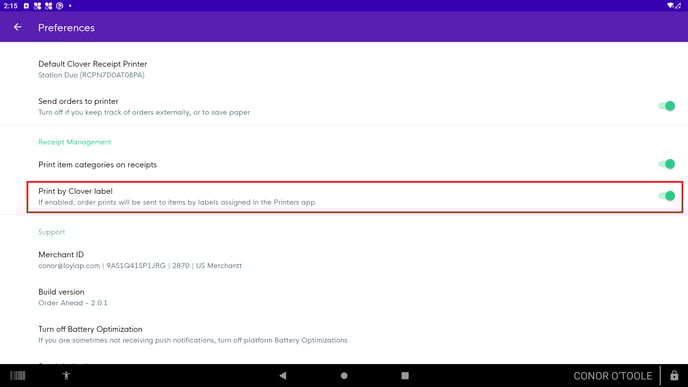The height and width of the screenshot is (387, 688).
Task: Select the Receipt Management section header
Action: coord(75,142)
